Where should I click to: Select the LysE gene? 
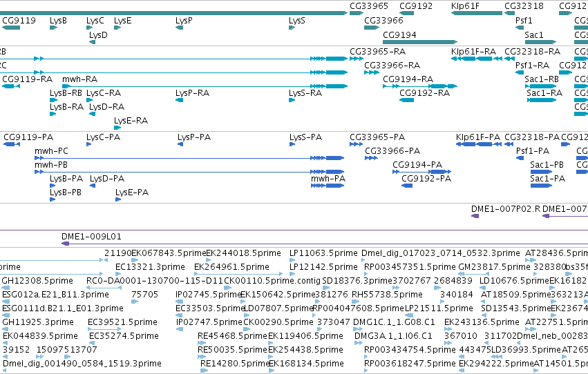117,28
